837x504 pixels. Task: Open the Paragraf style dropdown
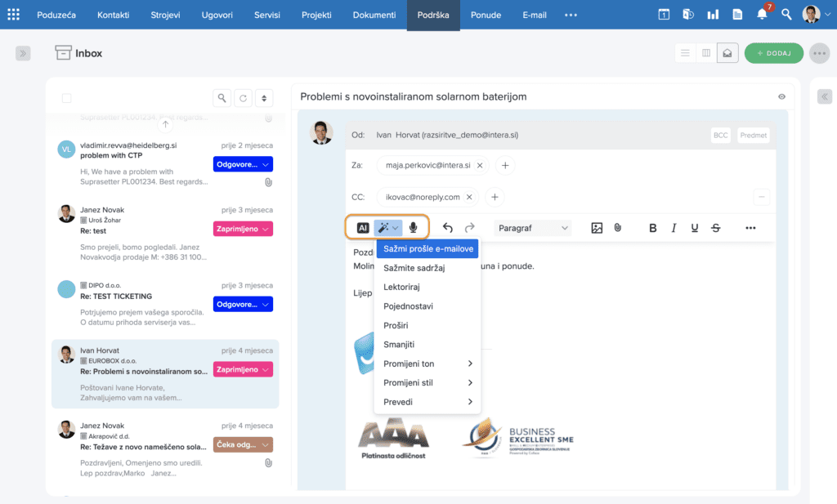[533, 228]
